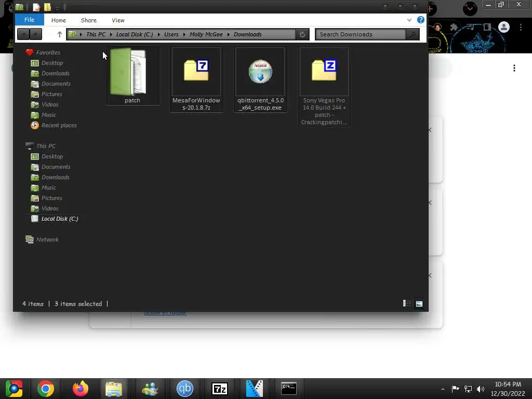Open Firefox from the taskbar

tap(81, 389)
